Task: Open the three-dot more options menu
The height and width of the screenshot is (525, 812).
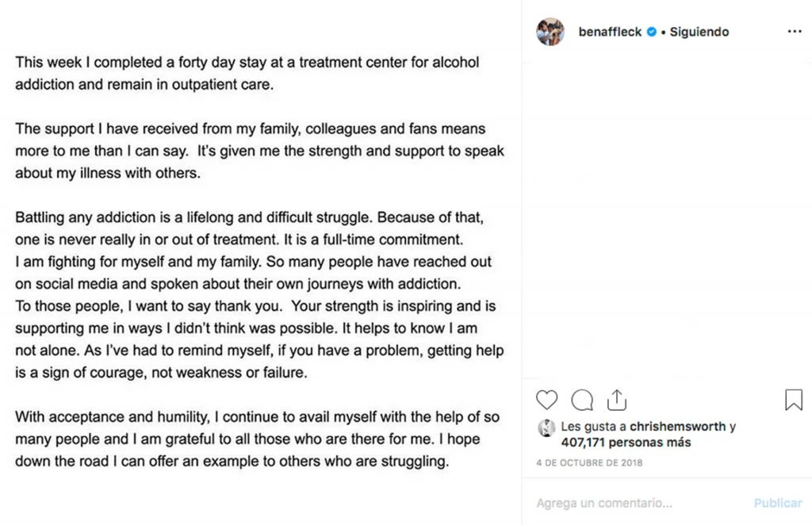Action: pyautogui.click(x=795, y=32)
